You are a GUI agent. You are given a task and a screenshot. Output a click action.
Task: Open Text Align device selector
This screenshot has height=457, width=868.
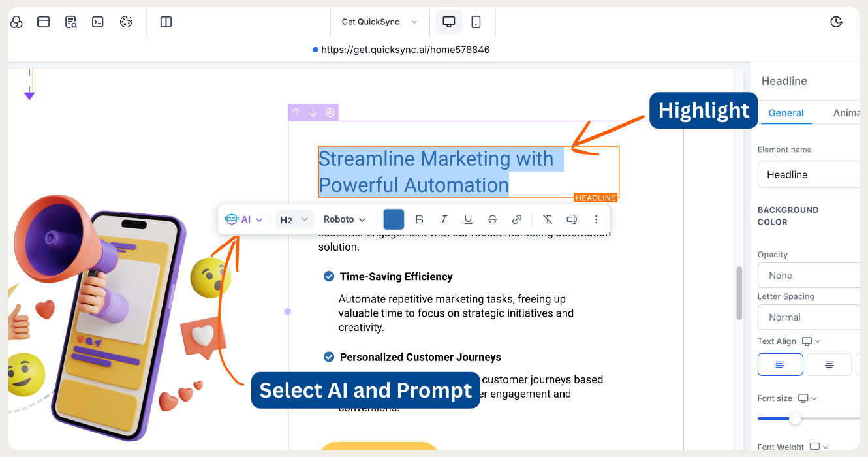tap(811, 341)
